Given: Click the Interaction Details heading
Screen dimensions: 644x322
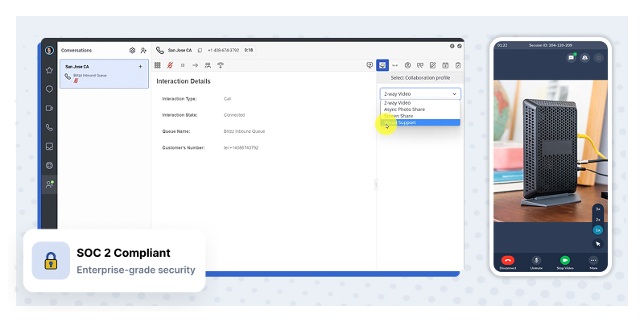Looking at the screenshot, I should click(184, 81).
